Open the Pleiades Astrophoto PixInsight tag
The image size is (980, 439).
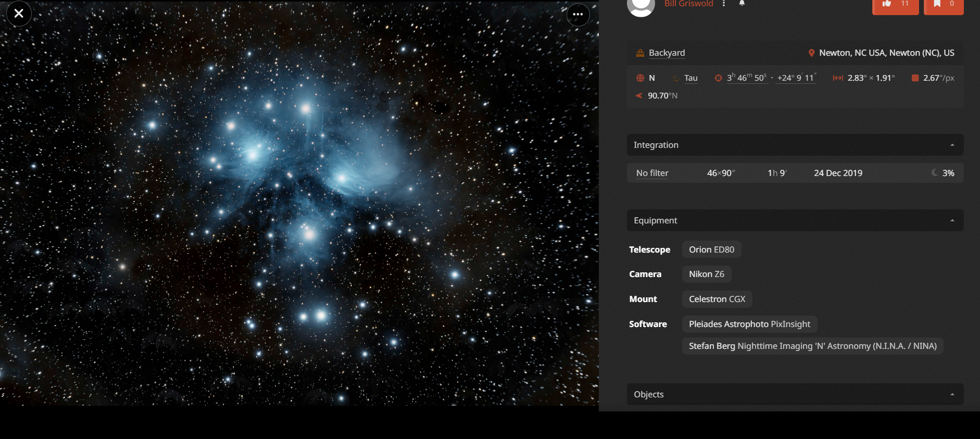pos(749,324)
